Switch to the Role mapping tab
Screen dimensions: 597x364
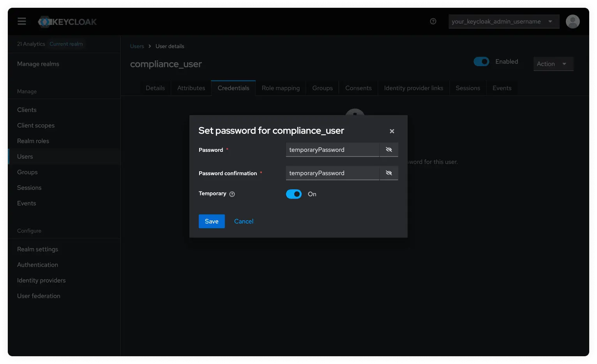[x=281, y=88]
